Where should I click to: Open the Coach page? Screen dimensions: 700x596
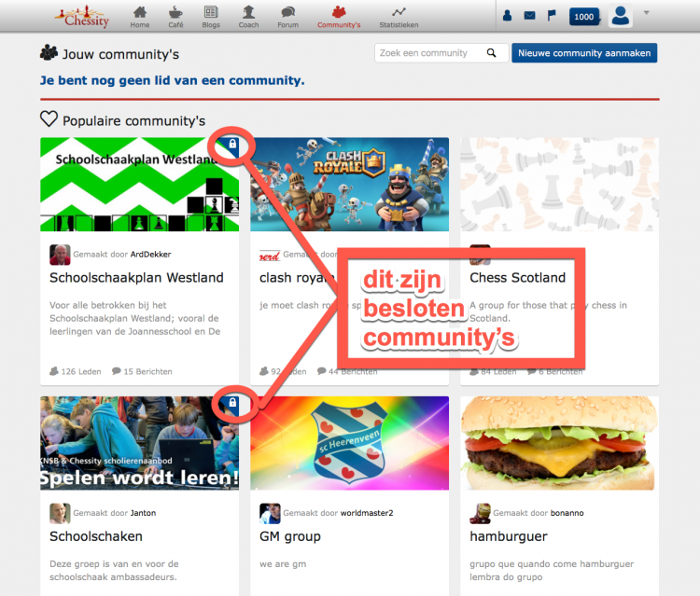(x=248, y=17)
